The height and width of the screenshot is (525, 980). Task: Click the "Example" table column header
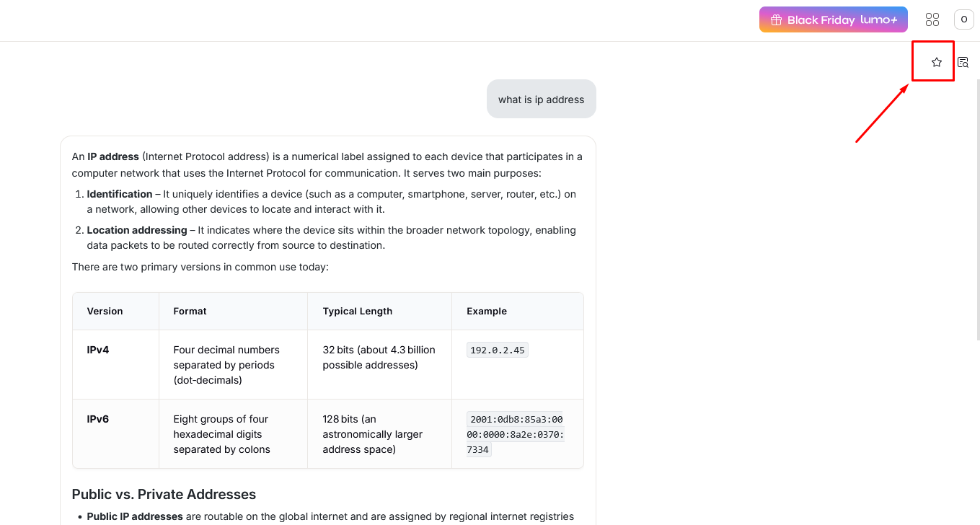(x=487, y=312)
